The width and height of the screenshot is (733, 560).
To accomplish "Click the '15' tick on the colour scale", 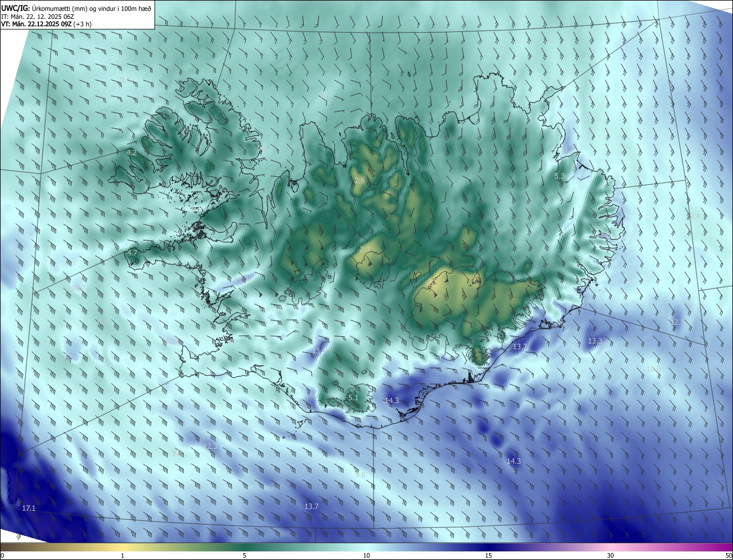I will (x=488, y=555).
